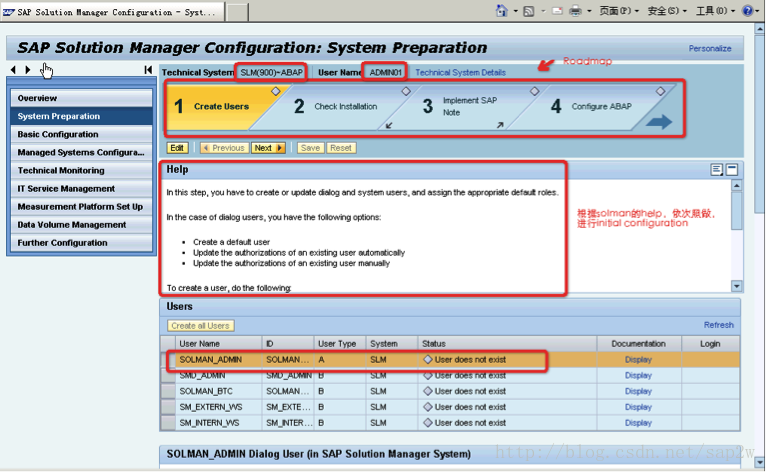The image size is (766, 472).
Task: Click the RSS feeds icon
Action: point(529,11)
